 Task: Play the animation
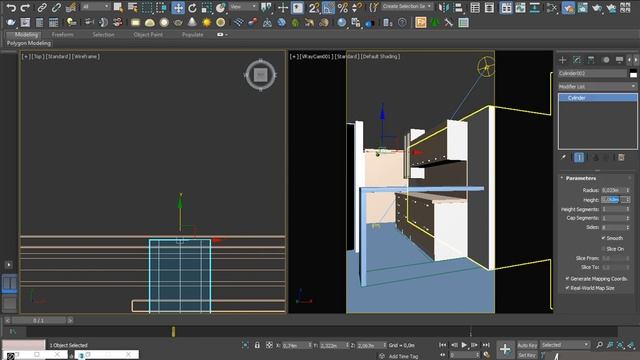(464, 345)
